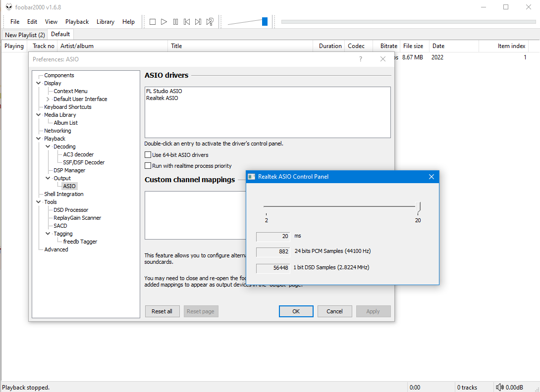Collapse the Display tree node

pyautogui.click(x=39, y=83)
